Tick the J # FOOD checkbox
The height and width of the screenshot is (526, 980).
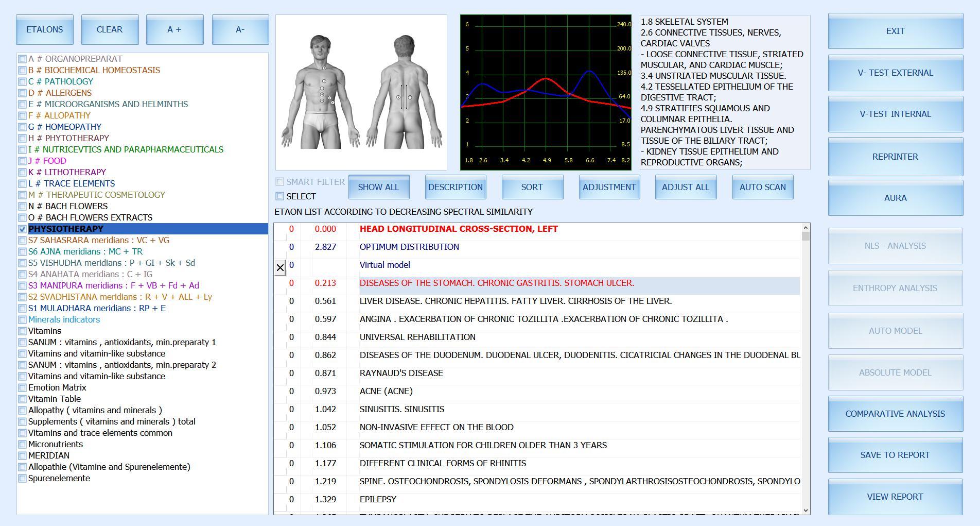22,161
